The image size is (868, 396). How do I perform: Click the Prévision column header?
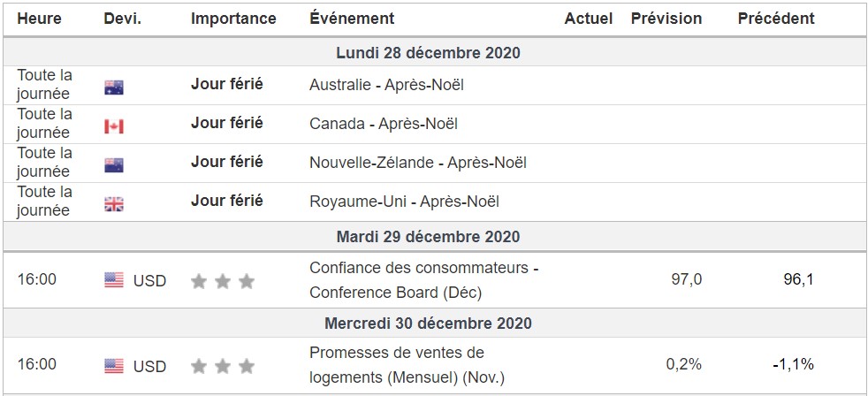coord(666,19)
